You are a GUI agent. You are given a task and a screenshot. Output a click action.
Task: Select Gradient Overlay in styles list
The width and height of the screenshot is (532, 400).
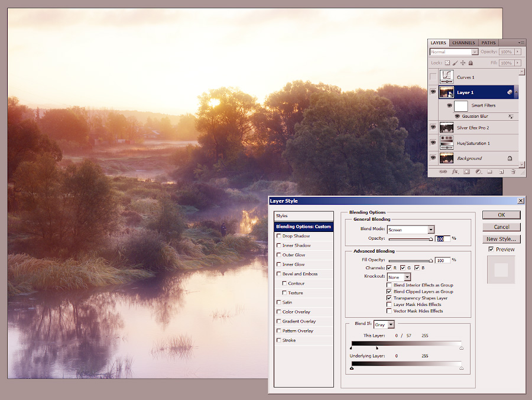(x=304, y=321)
